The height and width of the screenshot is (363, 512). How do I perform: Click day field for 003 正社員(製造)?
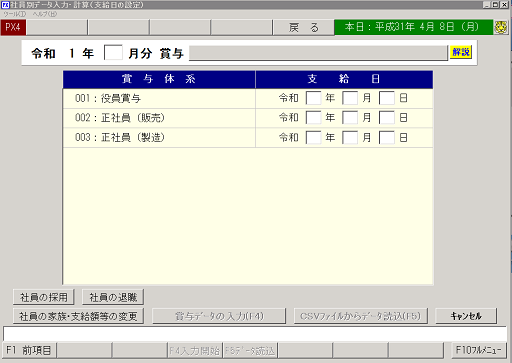click(387, 137)
